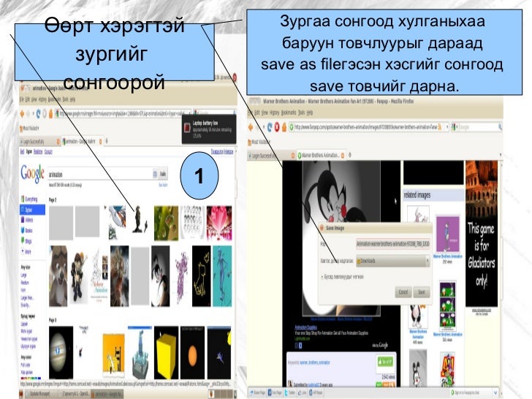Click the Blogs filter in the Google sidebar
The height and width of the screenshot is (399, 532).
click(x=26, y=241)
